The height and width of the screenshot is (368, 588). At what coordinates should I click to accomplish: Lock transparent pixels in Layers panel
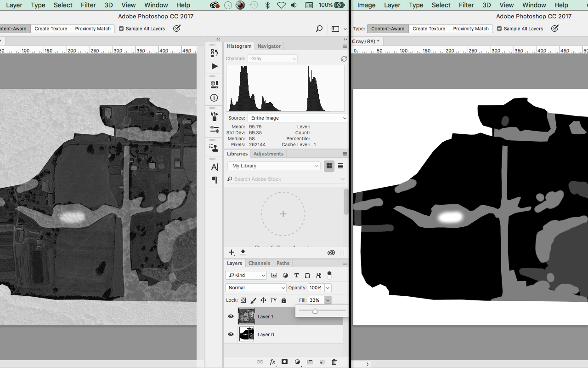[x=243, y=300]
